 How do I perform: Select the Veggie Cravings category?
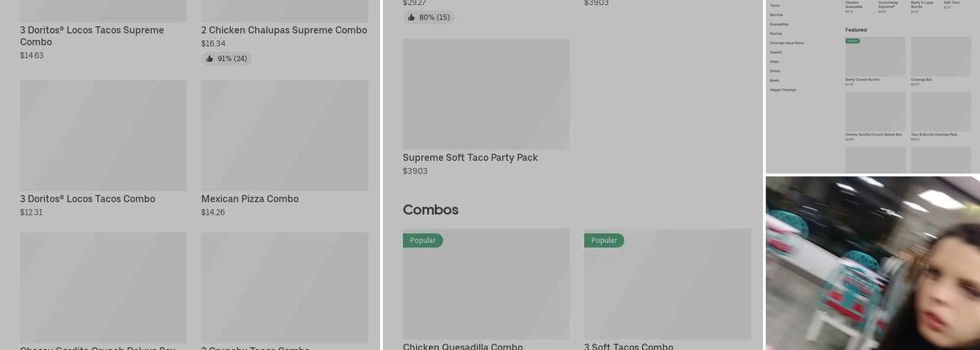pyautogui.click(x=783, y=90)
